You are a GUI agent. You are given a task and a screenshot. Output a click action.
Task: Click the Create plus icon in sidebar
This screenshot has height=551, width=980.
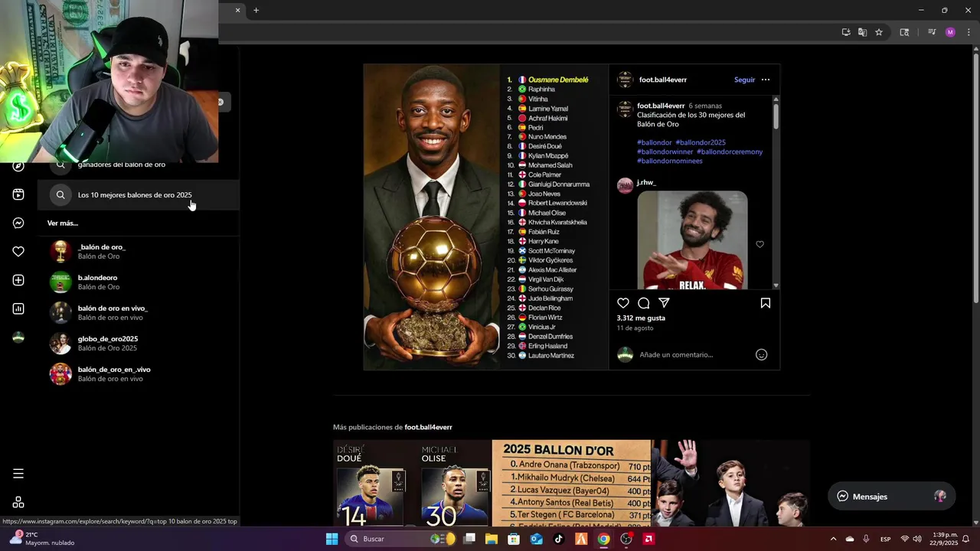click(x=18, y=280)
